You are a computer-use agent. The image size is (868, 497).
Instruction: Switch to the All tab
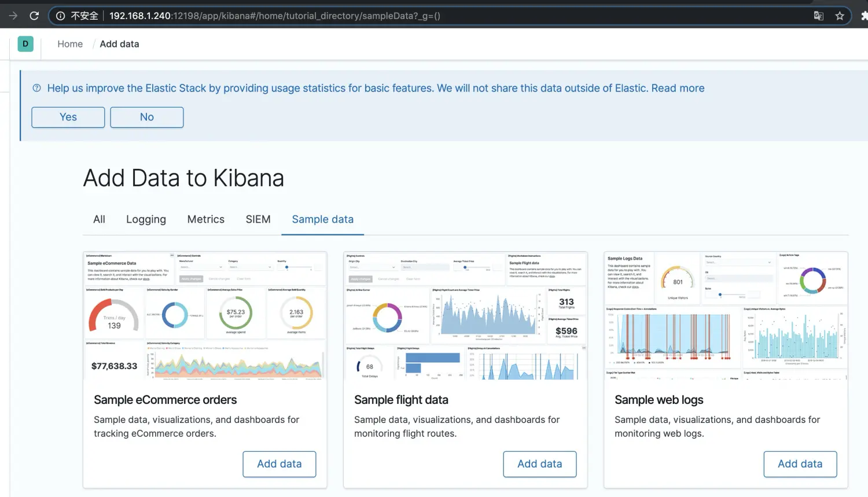(x=100, y=219)
